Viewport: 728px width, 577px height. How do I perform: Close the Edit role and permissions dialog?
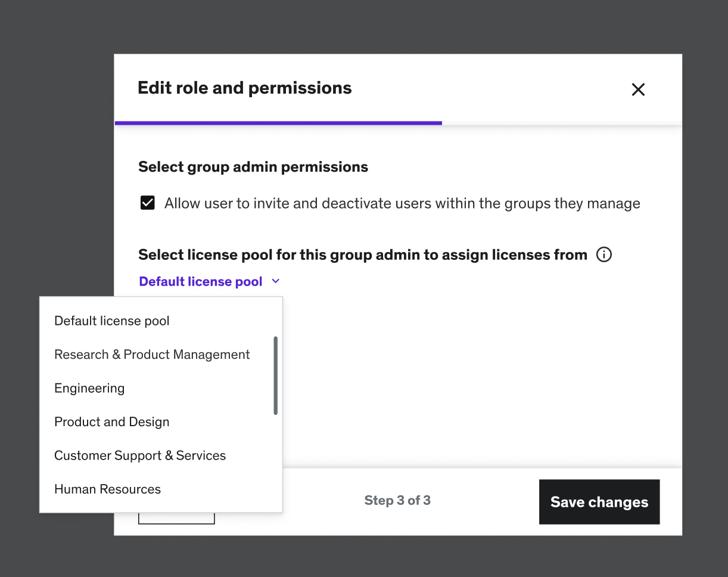(x=638, y=89)
